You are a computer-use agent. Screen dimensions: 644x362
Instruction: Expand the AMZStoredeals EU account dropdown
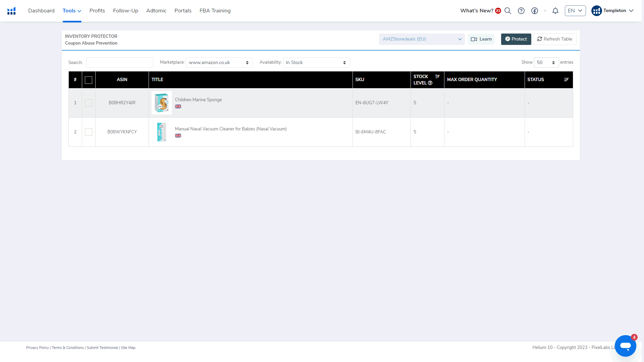[460, 39]
